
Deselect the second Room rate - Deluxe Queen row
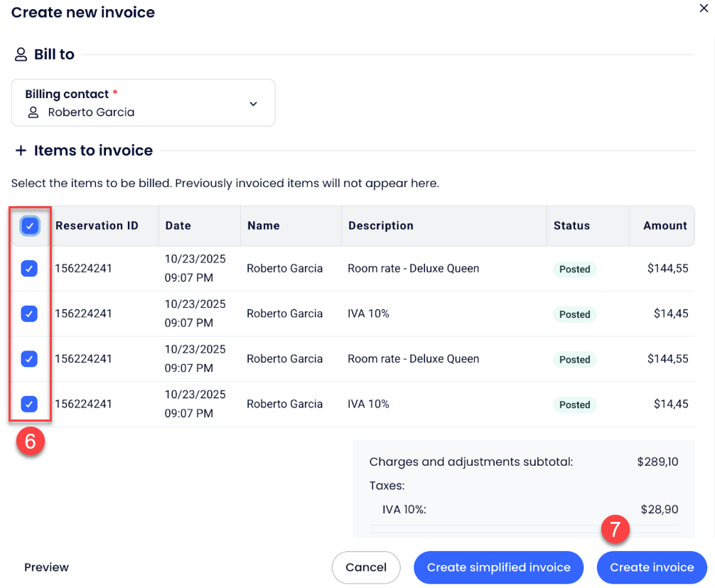[29, 359]
